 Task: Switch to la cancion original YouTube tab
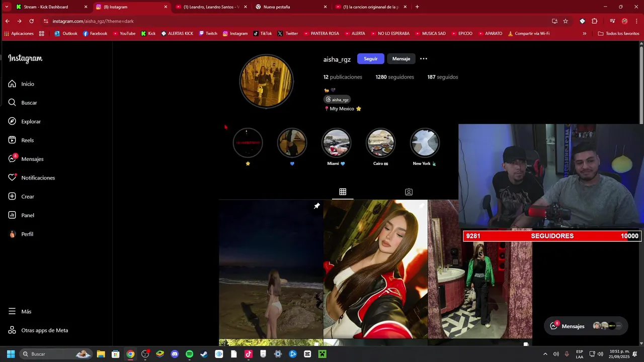pyautogui.click(x=370, y=7)
